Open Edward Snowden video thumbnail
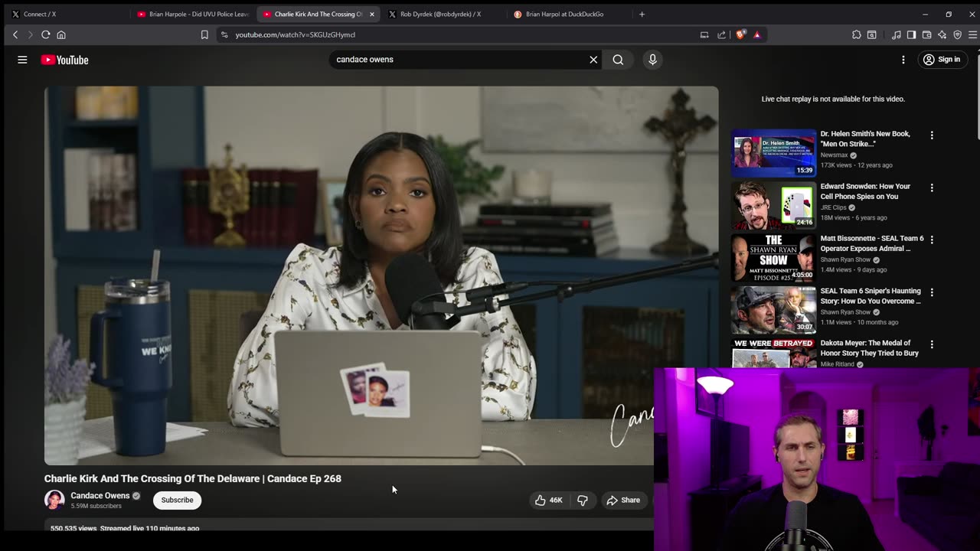 [x=773, y=205]
